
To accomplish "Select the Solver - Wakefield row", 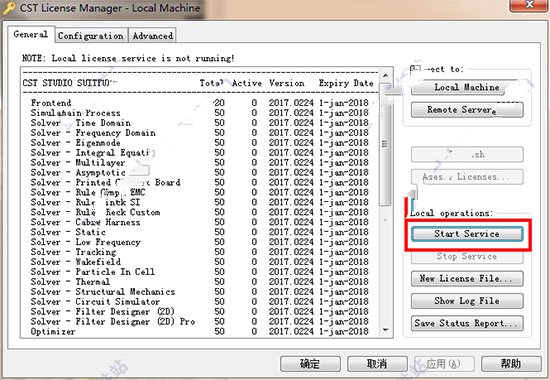I will (200, 262).
